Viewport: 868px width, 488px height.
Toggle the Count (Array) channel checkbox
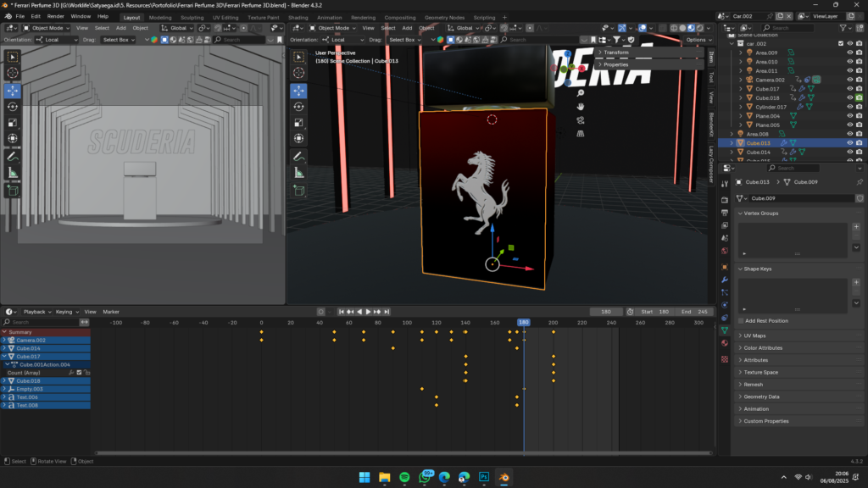(x=79, y=373)
